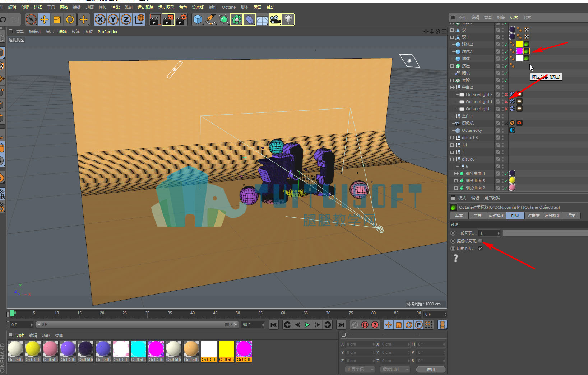Click the floor grid object icon
This screenshot has height=375, width=588.
pos(262,19)
